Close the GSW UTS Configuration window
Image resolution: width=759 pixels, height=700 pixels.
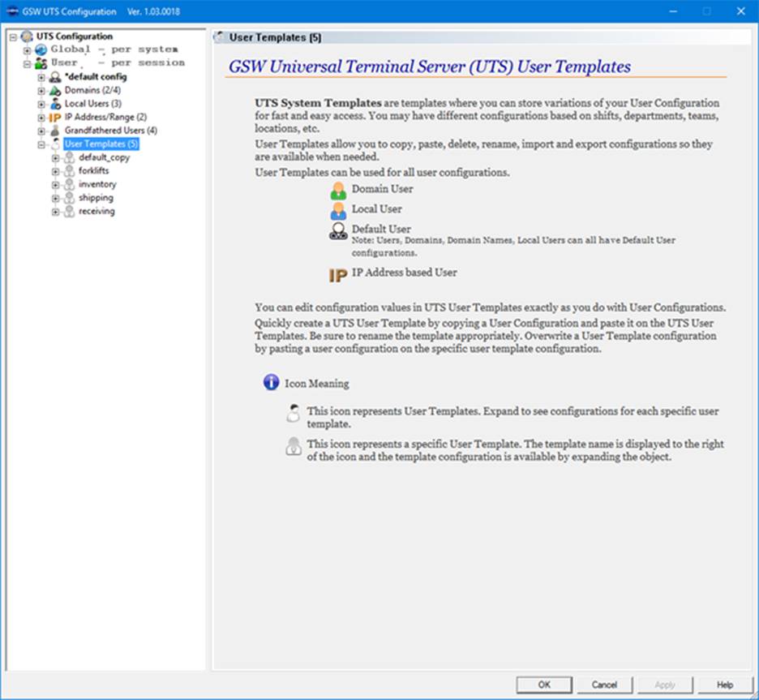[741, 11]
